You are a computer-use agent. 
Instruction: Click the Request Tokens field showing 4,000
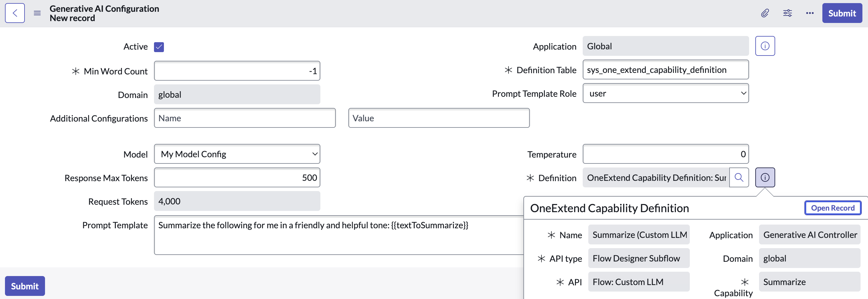237,201
